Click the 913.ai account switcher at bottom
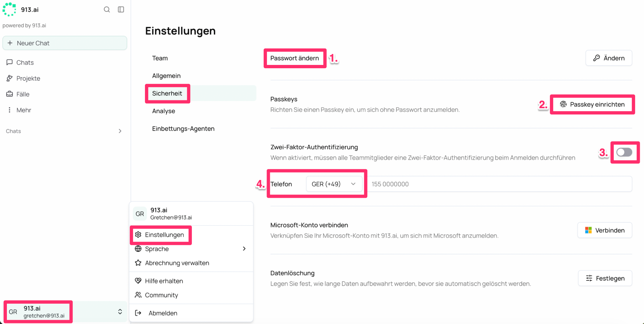644x324 pixels. (65, 312)
